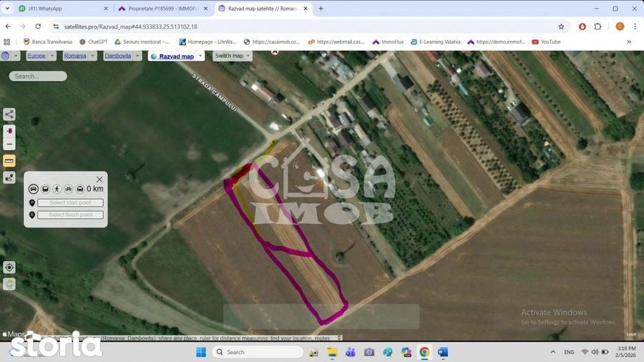
Task: Click the share icon on map sidebar
Action: coord(9,114)
